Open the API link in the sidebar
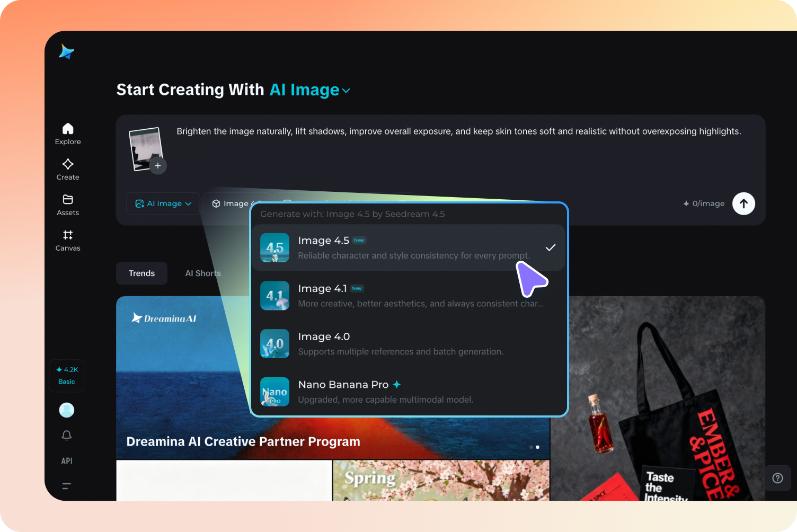 point(67,461)
